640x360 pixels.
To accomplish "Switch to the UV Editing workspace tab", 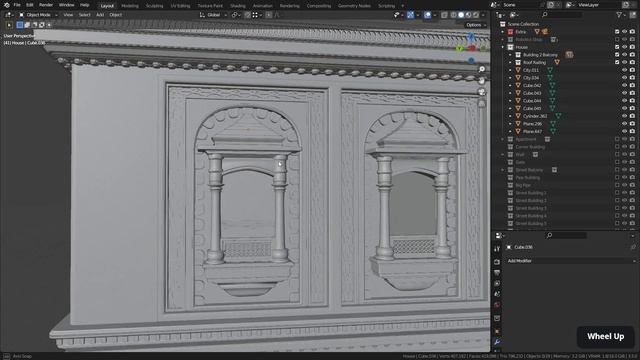I will pyautogui.click(x=180, y=6).
